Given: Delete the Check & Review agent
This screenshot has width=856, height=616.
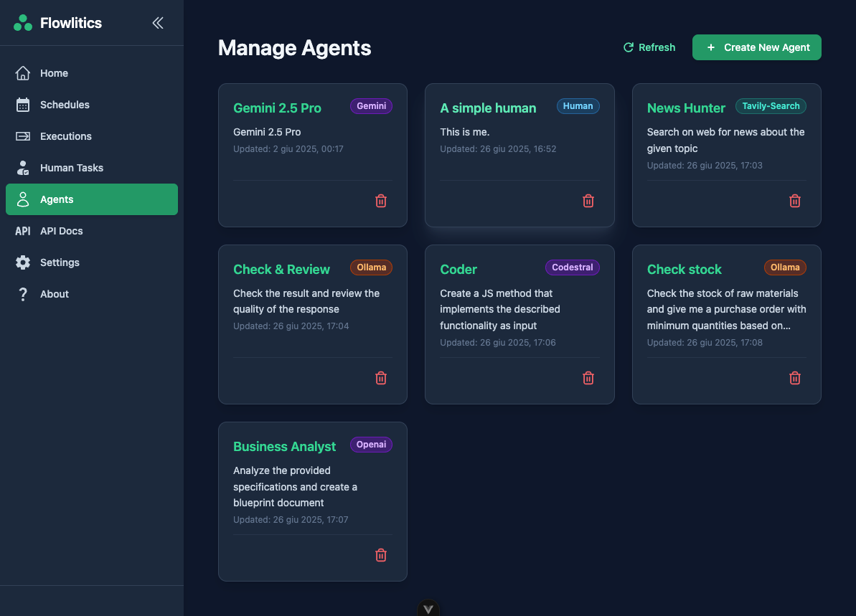Looking at the screenshot, I should (x=381, y=378).
